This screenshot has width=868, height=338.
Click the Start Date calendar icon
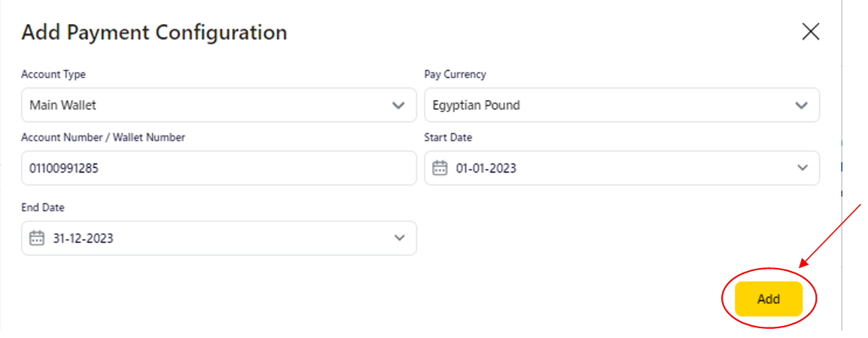[440, 168]
